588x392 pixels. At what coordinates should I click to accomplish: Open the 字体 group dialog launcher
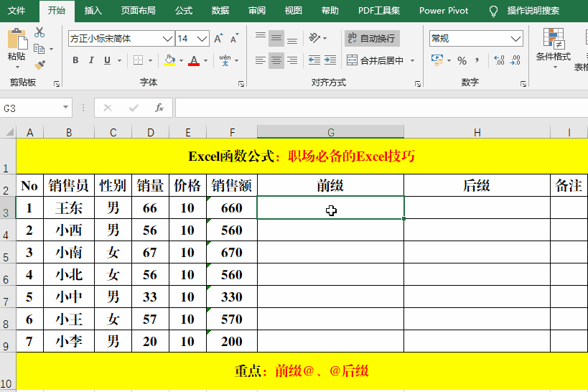(x=241, y=84)
